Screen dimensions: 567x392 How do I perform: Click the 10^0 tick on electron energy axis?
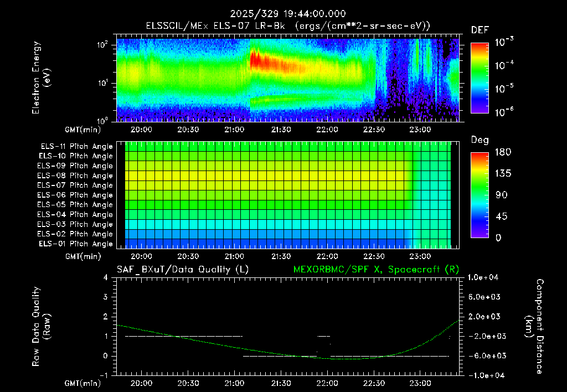point(102,121)
